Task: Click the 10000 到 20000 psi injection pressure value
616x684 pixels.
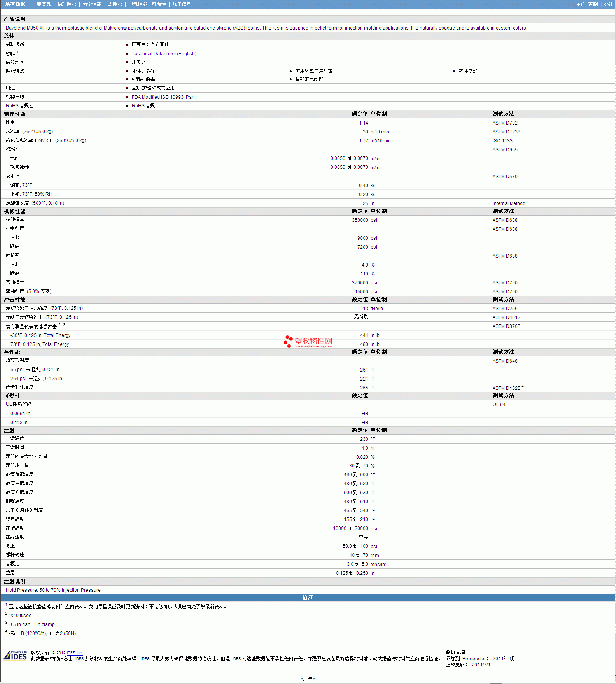Action: 355,528
